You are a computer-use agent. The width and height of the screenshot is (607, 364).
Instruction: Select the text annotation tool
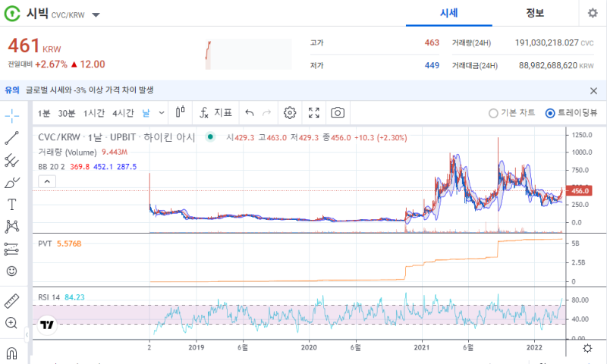pyautogui.click(x=12, y=205)
